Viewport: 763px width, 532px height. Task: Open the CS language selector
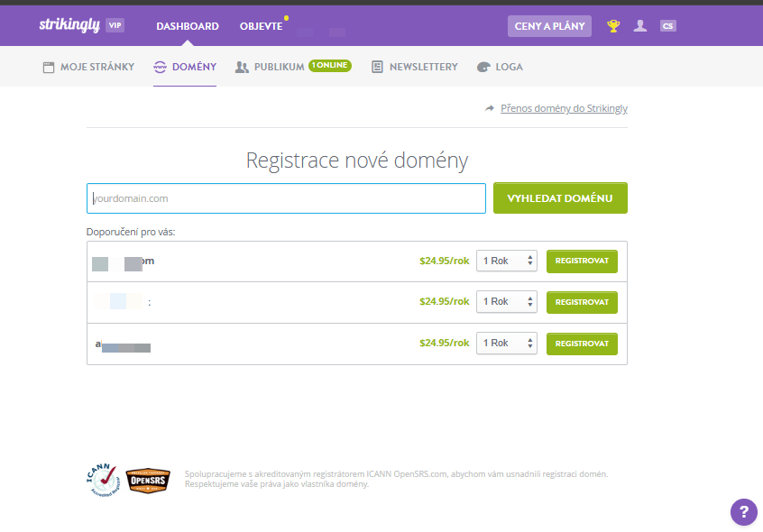click(668, 26)
